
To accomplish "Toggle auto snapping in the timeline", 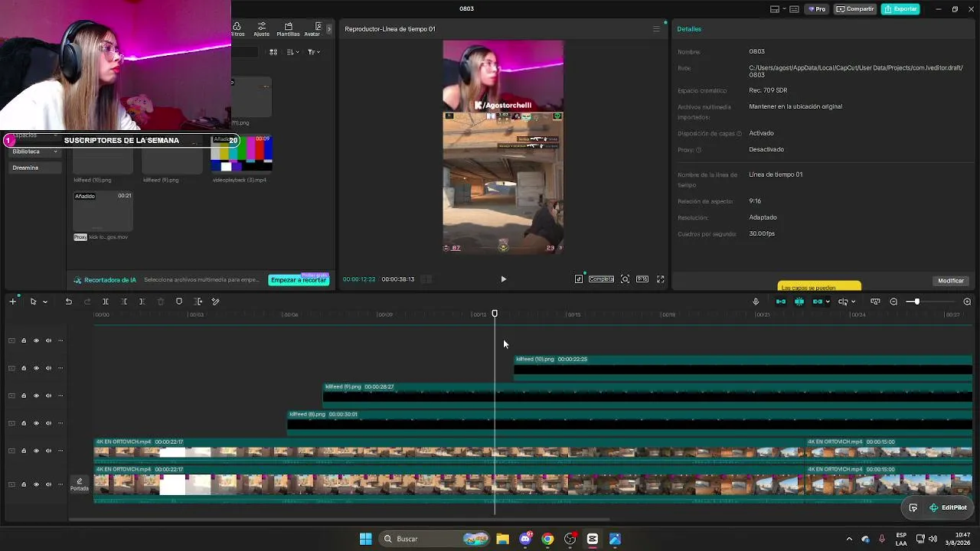I will pos(799,302).
